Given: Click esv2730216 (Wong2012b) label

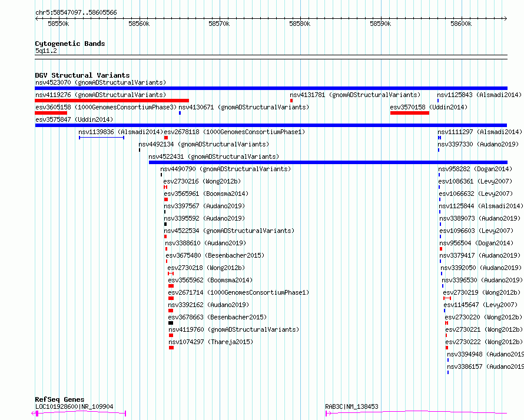Looking at the screenshot, I should tap(202, 181).
